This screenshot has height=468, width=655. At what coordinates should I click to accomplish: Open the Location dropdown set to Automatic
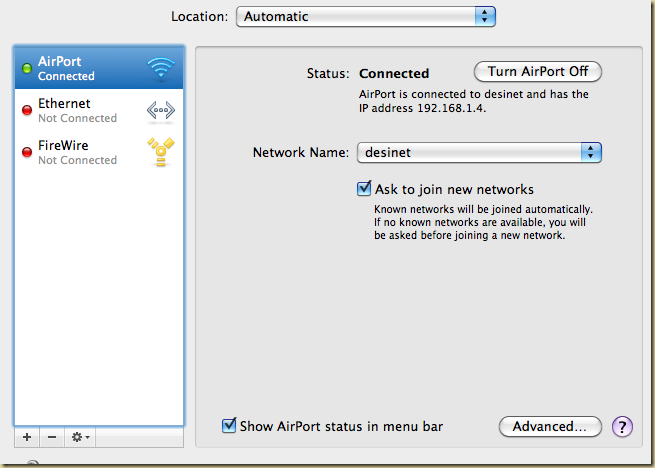tap(366, 17)
